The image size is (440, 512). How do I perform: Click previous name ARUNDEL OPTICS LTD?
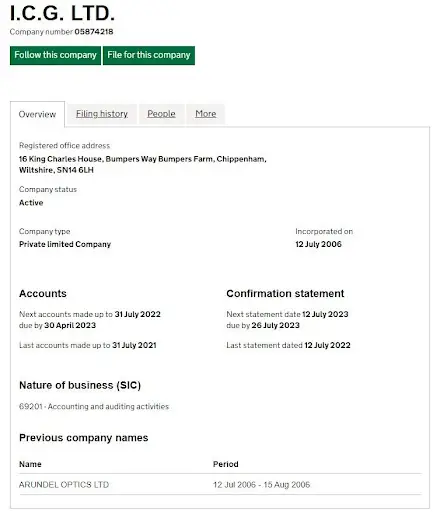coord(64,485)
